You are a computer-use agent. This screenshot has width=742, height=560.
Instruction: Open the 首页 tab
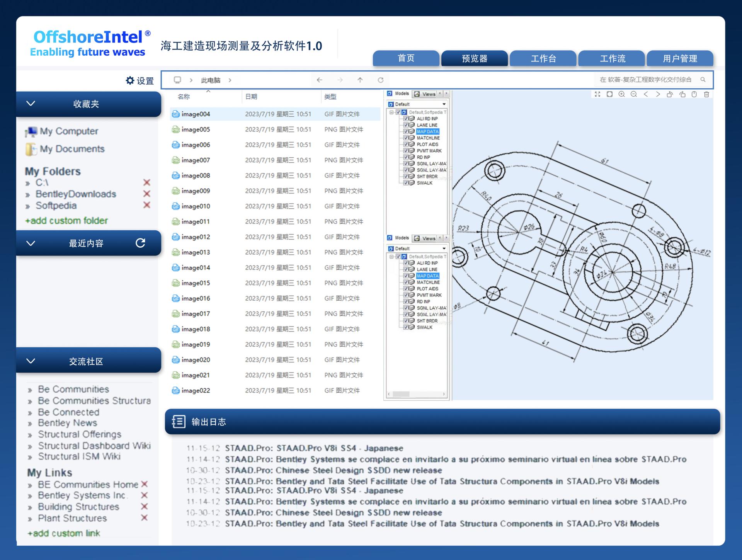[x=406, y=58]
